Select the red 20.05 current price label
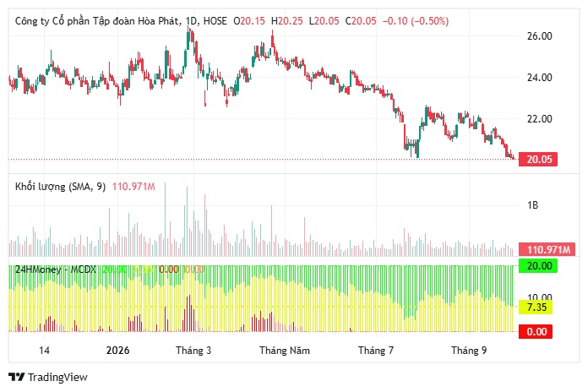This screenshot has height=392, width=588. (538, 160)
